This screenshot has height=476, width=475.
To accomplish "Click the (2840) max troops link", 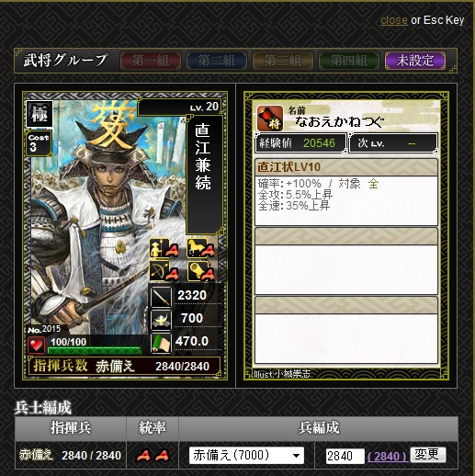I will (x=388, y=457).
